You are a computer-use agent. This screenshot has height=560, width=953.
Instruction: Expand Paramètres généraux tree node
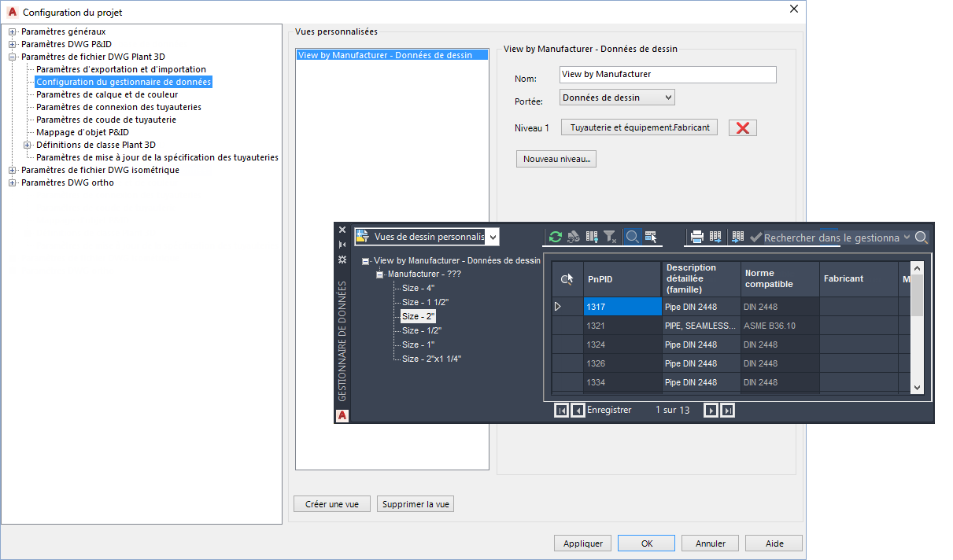click(x=13, y=31)
